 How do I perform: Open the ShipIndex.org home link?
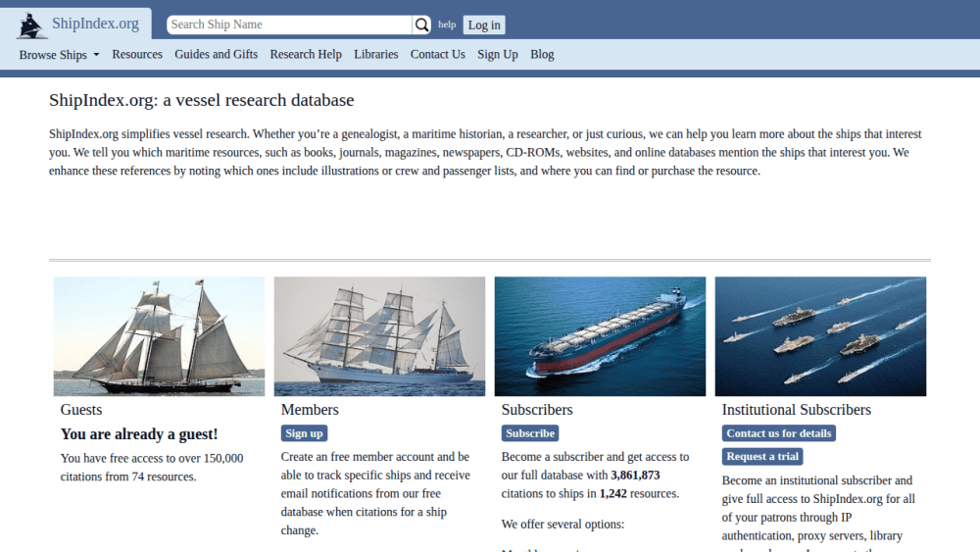tap(95, 24)
